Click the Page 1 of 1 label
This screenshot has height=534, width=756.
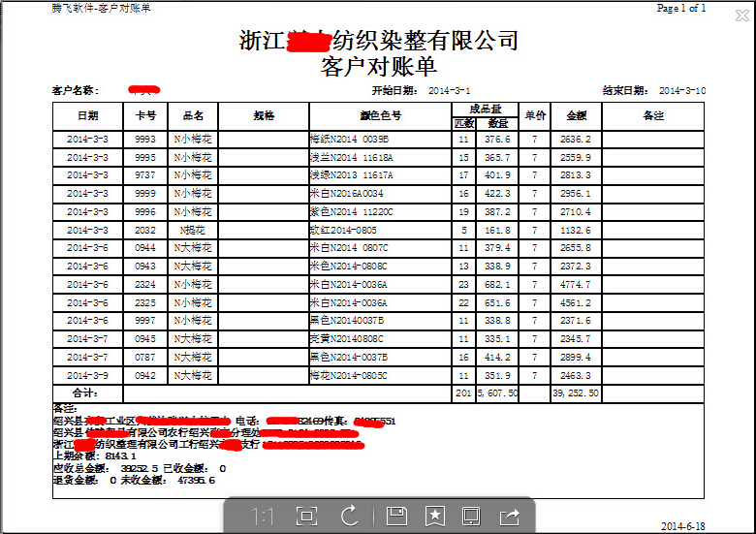click(x=681, y=8)
